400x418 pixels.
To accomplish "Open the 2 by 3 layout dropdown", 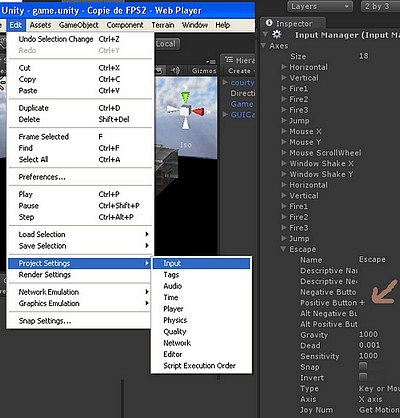I will pos(380,6).
